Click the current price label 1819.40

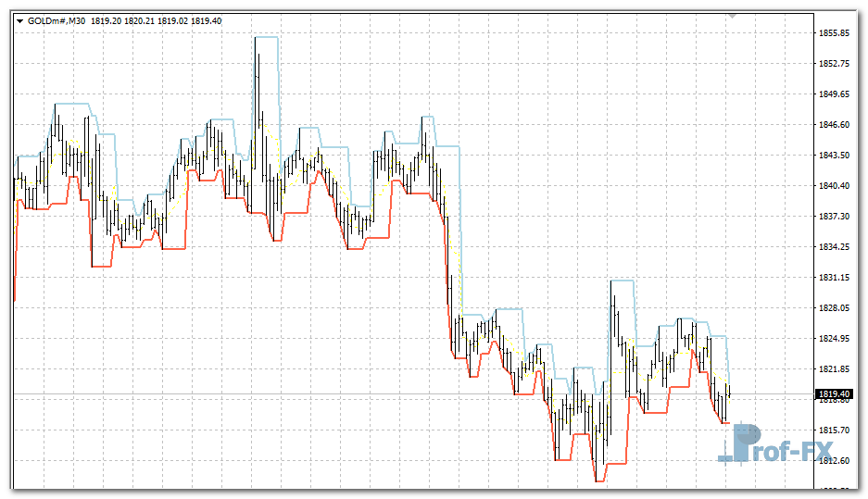(835, 394)
